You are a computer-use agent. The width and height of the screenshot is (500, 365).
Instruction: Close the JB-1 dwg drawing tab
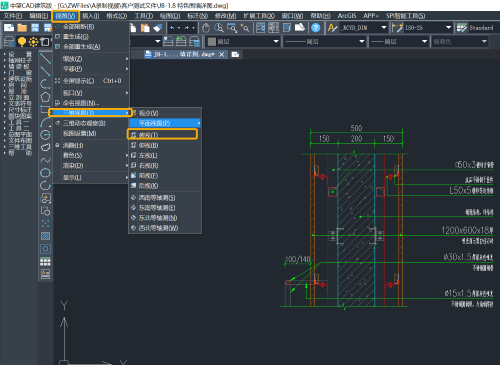pos(222,54)
